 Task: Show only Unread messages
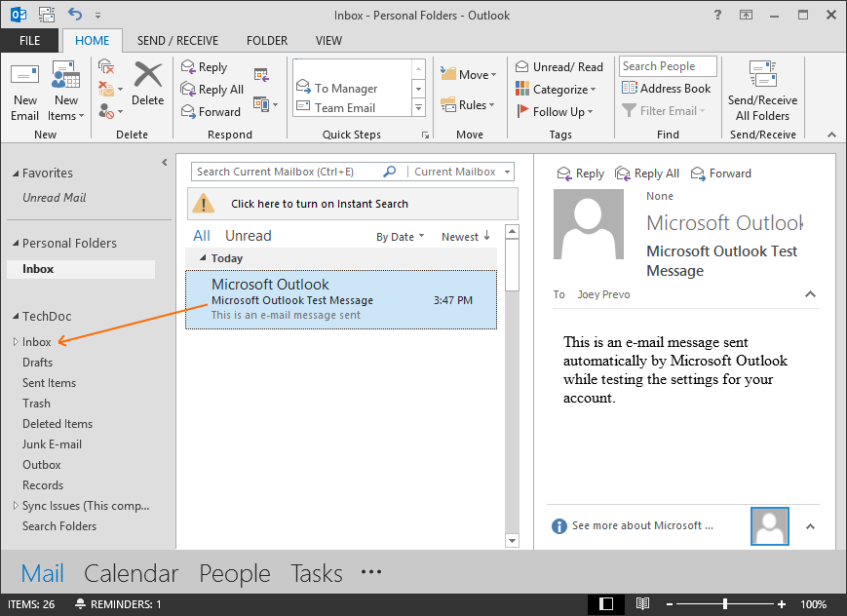[x=248, y=236]
